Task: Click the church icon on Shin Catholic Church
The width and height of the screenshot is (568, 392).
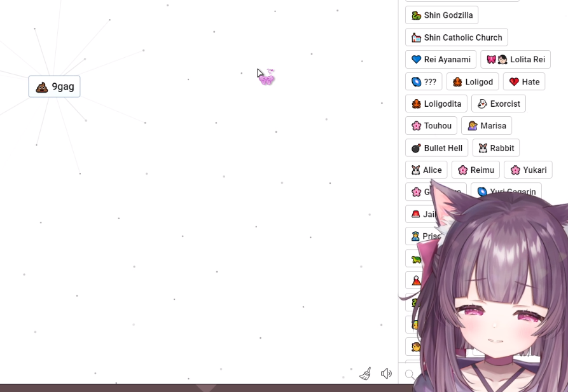Action: [x=416, y=37]
